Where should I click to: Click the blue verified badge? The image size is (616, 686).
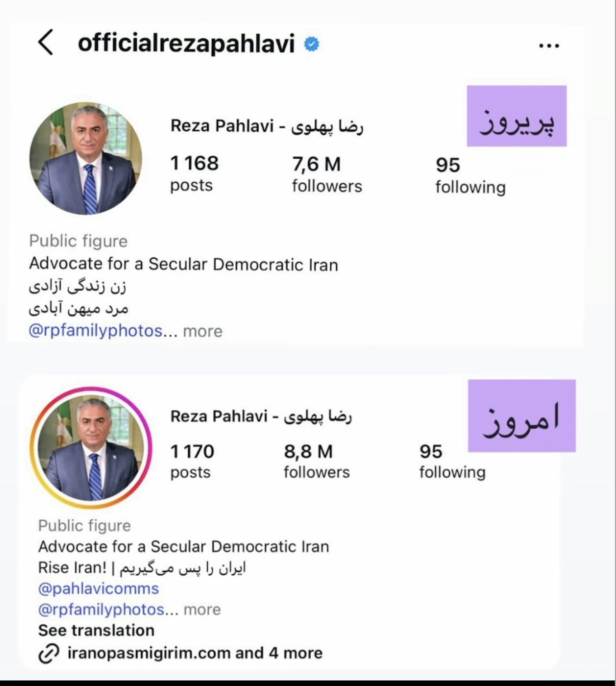pyautogui.click(x=312, y=44)
